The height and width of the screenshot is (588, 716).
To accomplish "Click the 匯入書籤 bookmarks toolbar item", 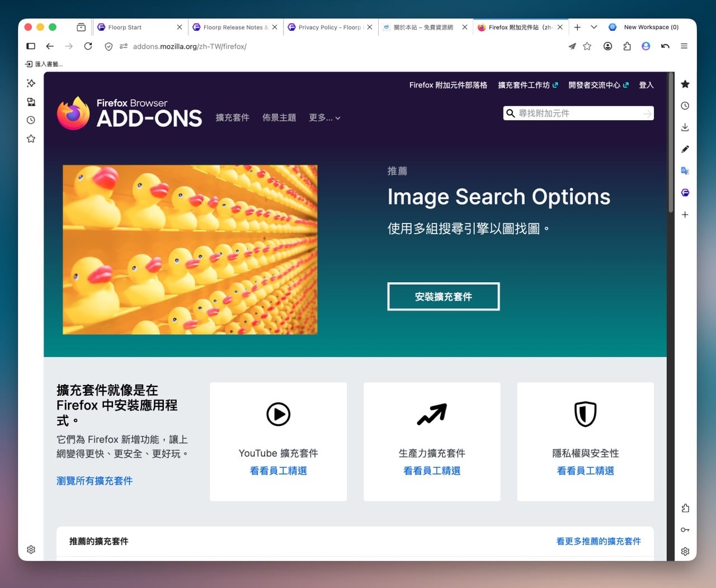I will click(44, 64).
